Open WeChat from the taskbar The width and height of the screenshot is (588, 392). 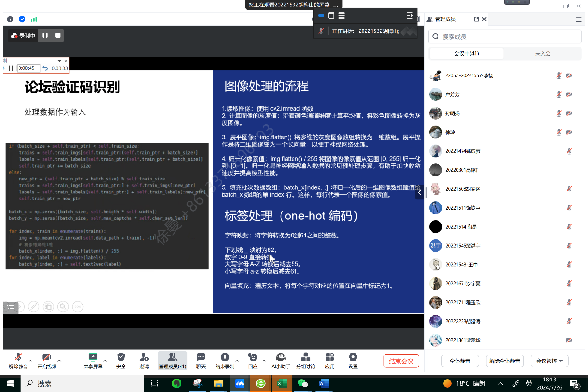[303, 383]
